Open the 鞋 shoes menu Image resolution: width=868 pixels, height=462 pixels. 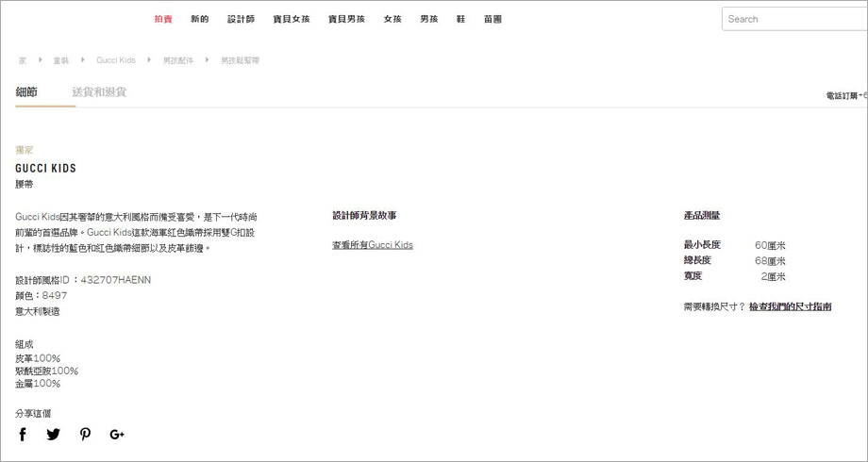pos(461,19)
